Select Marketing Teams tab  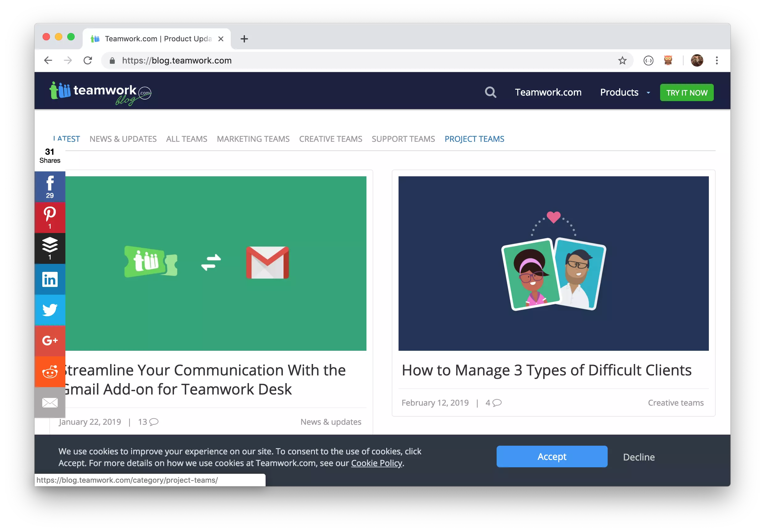(253, 139)
